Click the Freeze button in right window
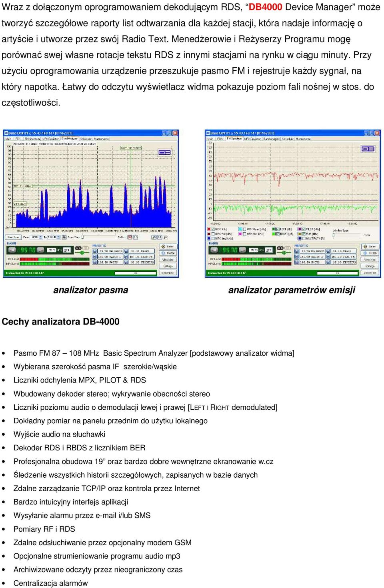This screenshot has height=588, width=384. coord(370,253)
